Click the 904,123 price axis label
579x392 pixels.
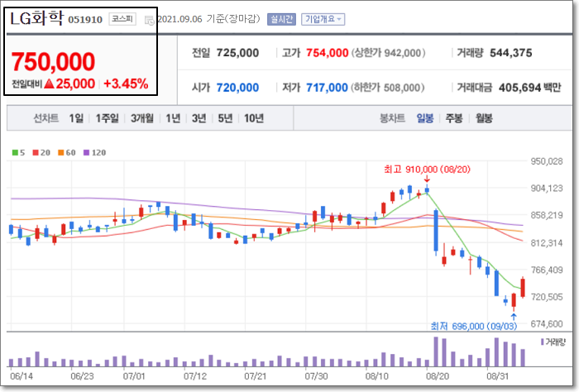[x=547, y=189]
